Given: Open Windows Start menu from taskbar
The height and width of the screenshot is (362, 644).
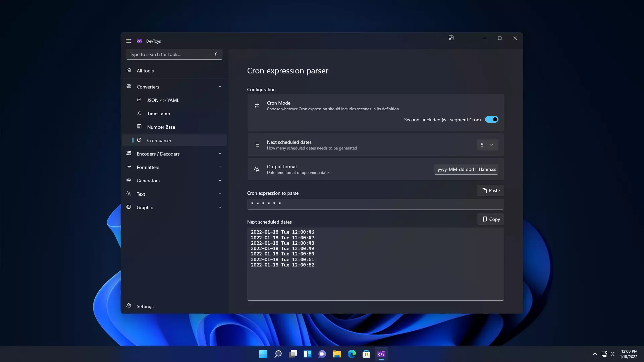Looking at the screenshot, I should tap(263, 354).
